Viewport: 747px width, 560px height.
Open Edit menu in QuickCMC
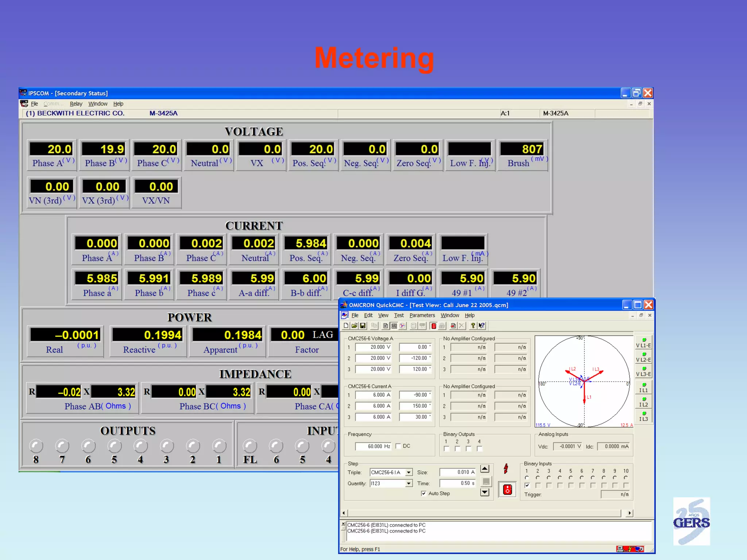[368, 315]
